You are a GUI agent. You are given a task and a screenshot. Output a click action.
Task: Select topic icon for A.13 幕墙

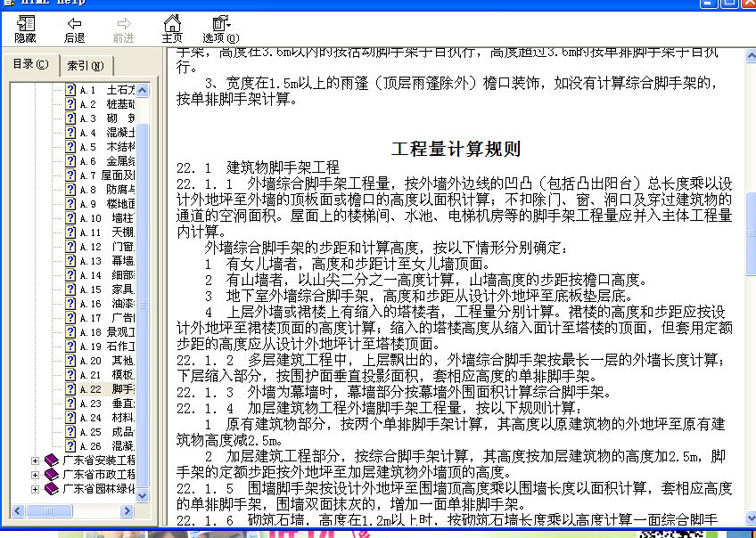[x=70, y=261]
